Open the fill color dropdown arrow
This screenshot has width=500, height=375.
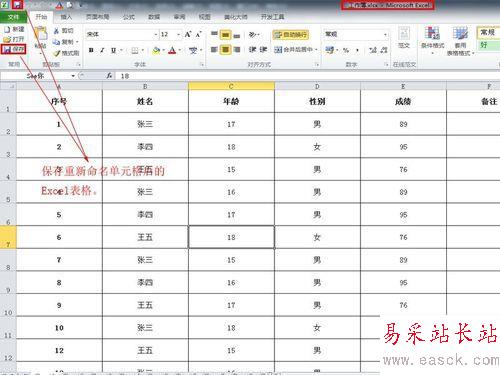tap(164, 50)
